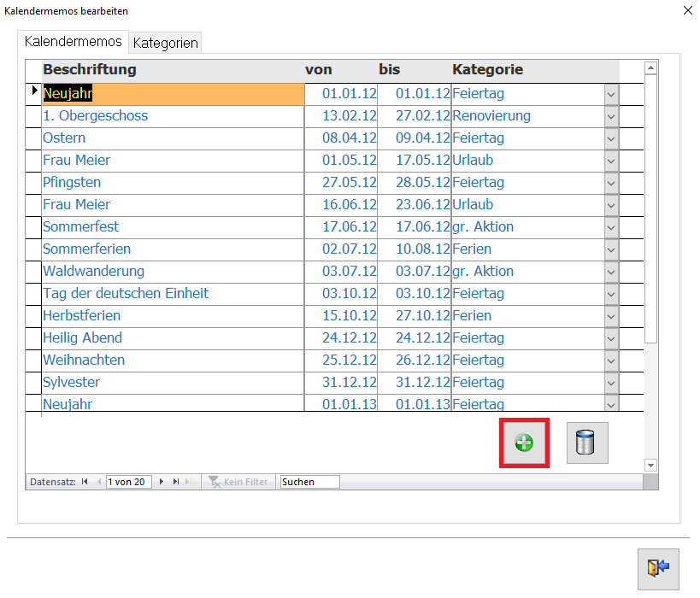Image resolution: width=700 pixels, height=598 pixels.
Task: Expand the Kategorie dropdown for Herbstferien
Action: coord(611,316)
